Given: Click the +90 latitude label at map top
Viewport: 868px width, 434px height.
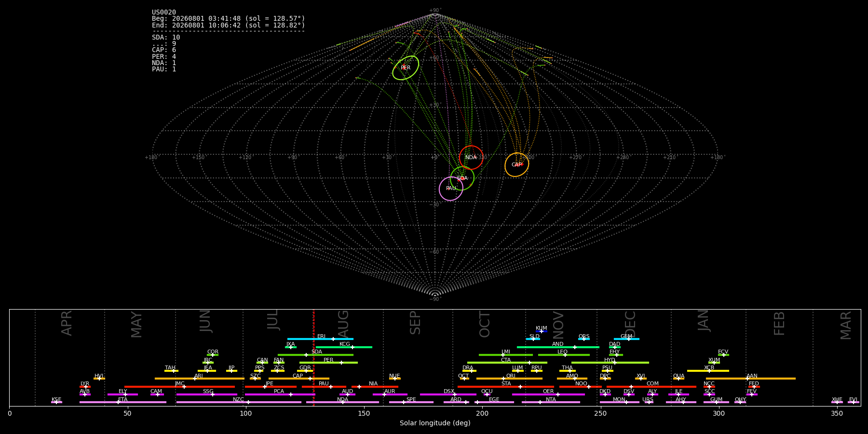Looking at the screenshot, I should click(435, 11).
